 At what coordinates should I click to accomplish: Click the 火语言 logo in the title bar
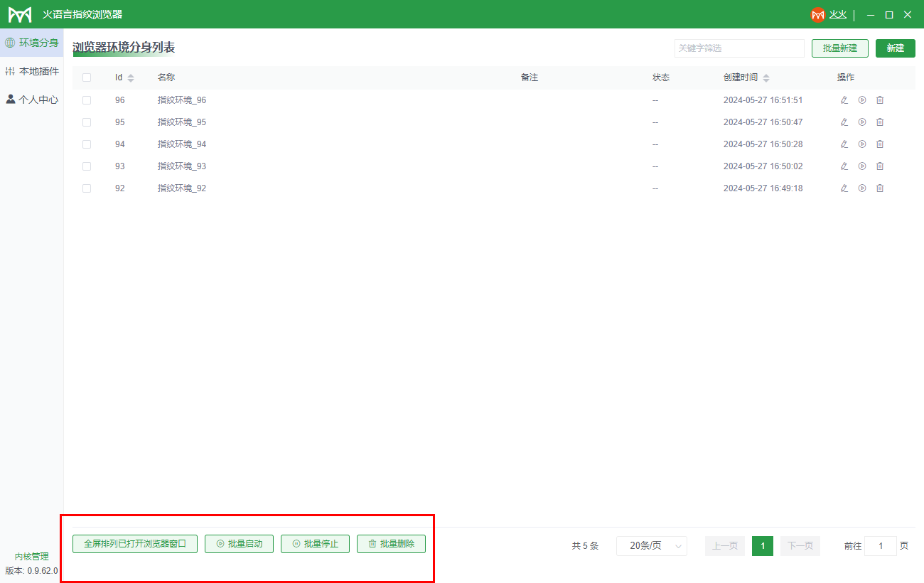19,14
